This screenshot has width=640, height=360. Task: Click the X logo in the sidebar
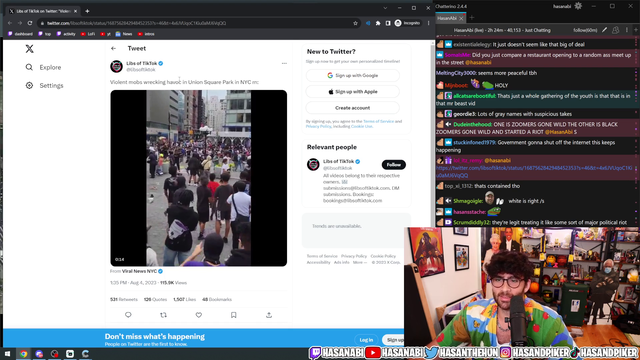[29, 49]
